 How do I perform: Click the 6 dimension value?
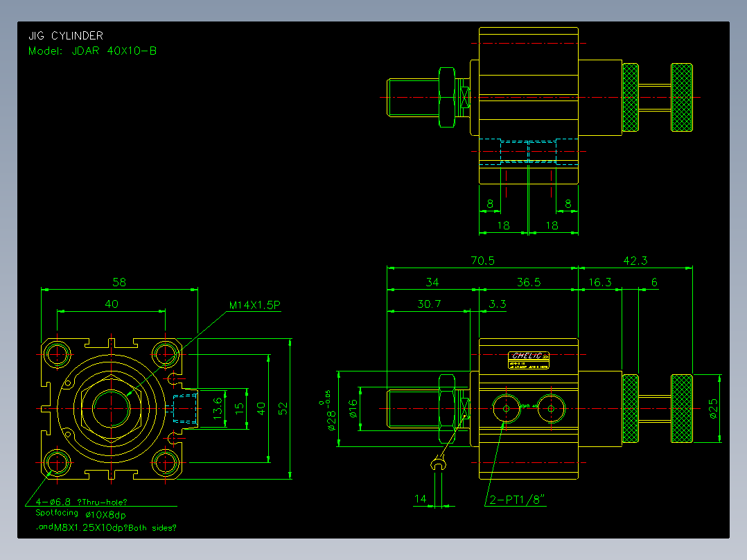click(654, 282)
